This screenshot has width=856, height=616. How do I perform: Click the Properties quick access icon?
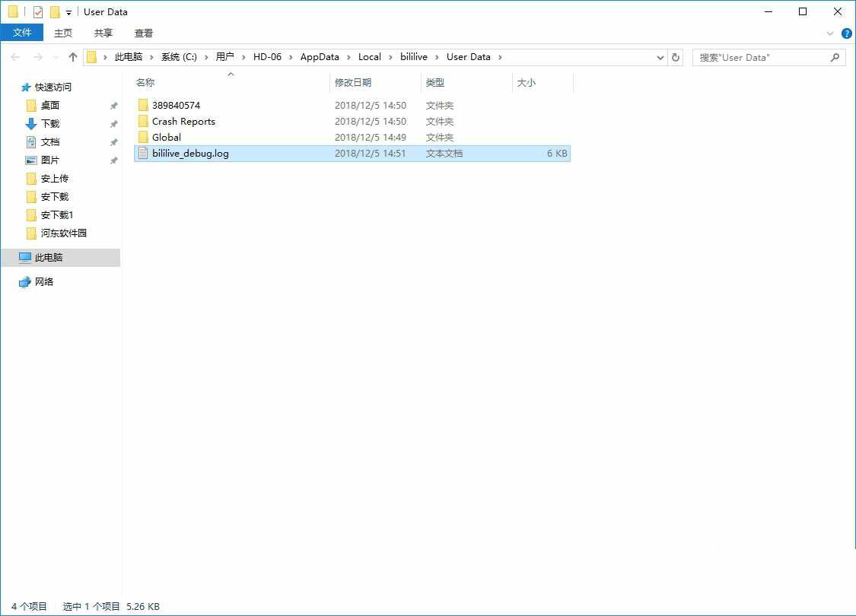38,12
